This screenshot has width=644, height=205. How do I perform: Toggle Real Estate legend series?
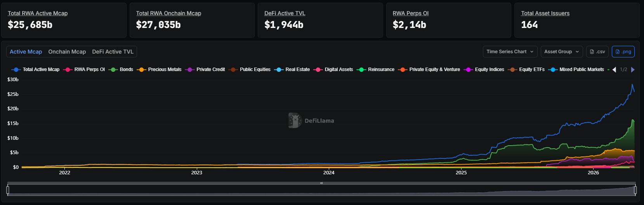(x=292, y=69)
